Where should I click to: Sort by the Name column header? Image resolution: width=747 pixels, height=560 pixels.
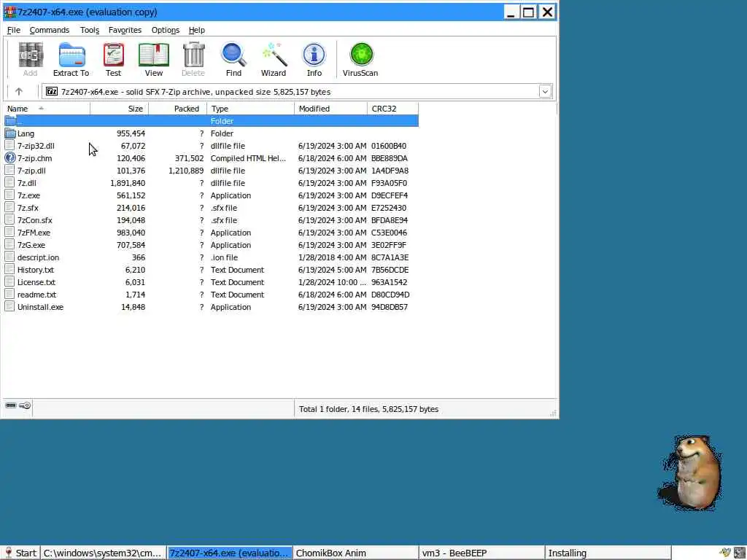point(47,109)
